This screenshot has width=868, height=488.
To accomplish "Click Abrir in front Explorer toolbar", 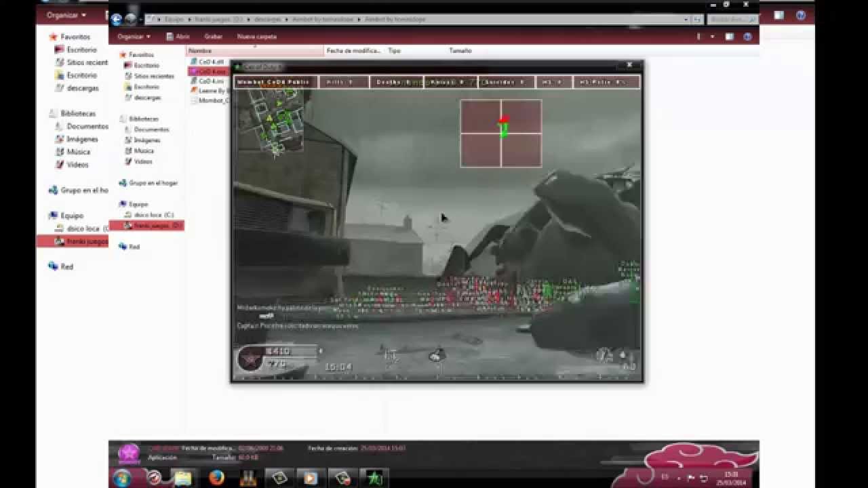I will tap(178, 37).
